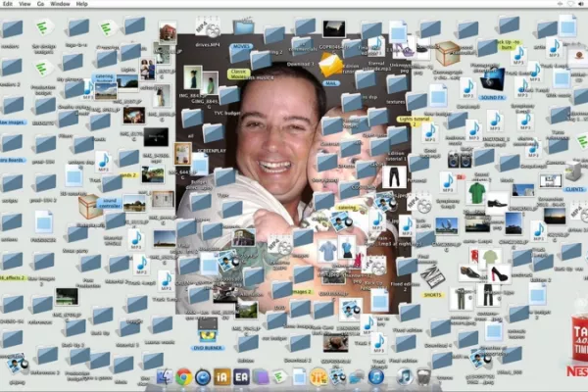The width and height of the screenshot is (588, 392).
Task: Select the twin speakers icon
Action: point(460,160)
